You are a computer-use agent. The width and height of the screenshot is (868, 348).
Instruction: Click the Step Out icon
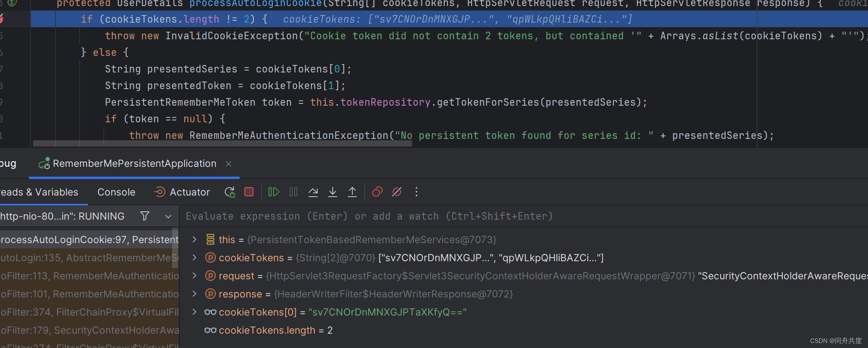point(352,192)
